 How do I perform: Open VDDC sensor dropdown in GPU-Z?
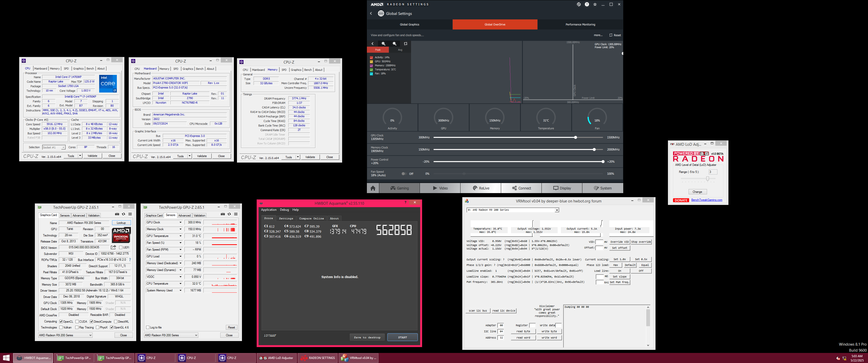(180, 277)
